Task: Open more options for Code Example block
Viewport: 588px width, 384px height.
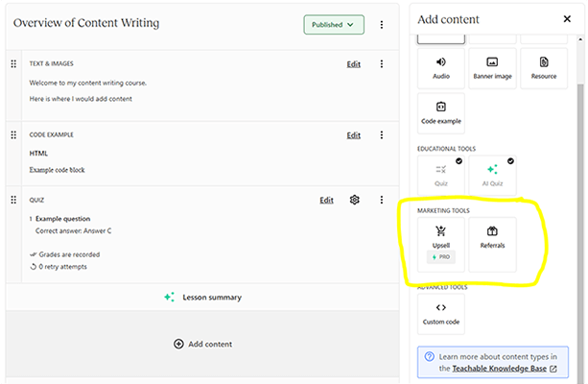Action: pyautogui.click(x=382, y=135)
